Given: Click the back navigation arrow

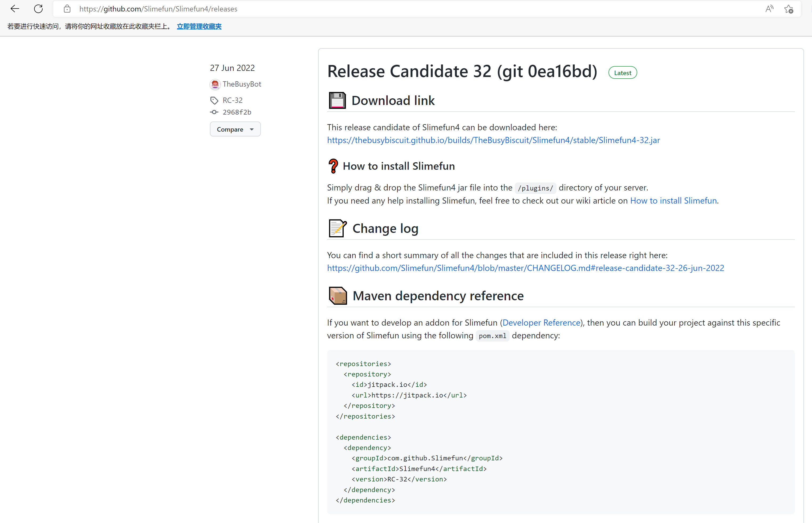Looking at the screenshot, I should coord(15,9).
